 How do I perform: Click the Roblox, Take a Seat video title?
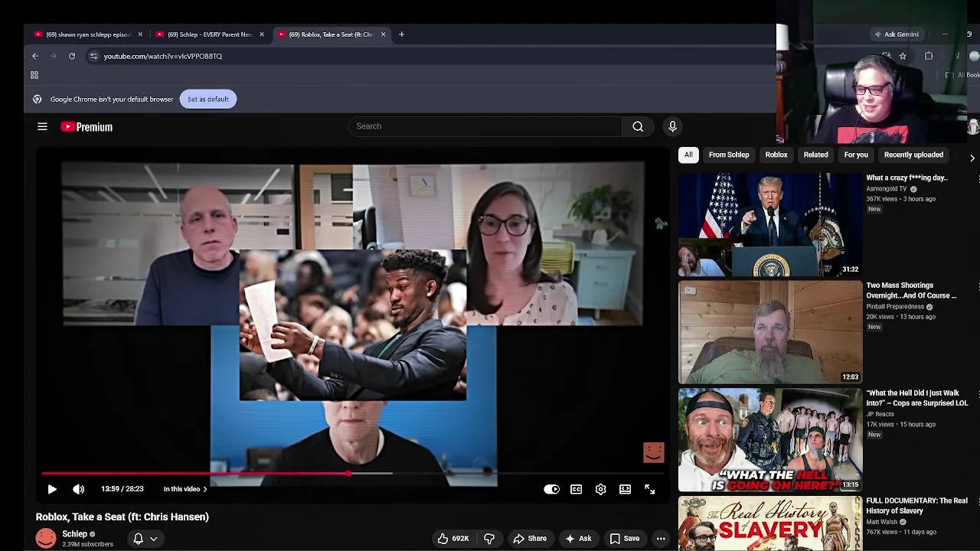click(122, 517)
